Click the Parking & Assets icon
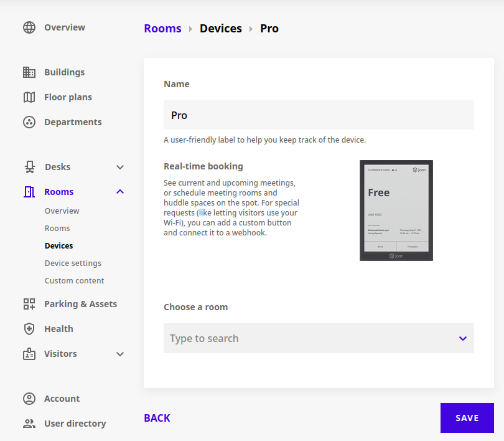504x441 pixels. 29,304
